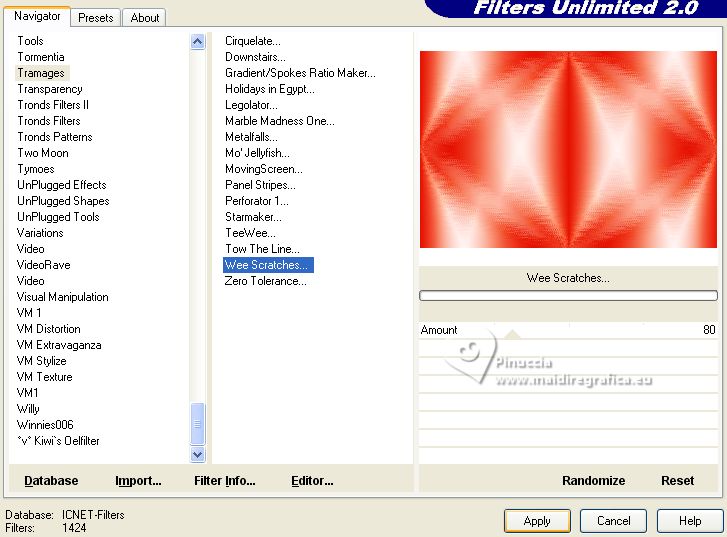Choose the MovingScreen... filter
The width and height of the screenshot is (727, 537).
[x=263, y=169]
